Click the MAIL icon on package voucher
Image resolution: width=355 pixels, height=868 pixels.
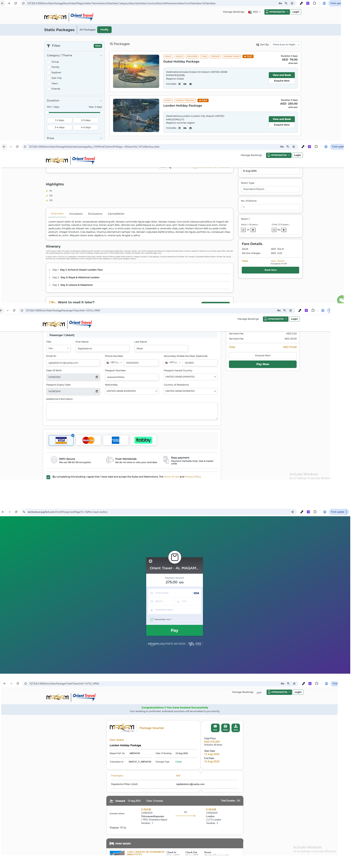(x=215, y=727)
